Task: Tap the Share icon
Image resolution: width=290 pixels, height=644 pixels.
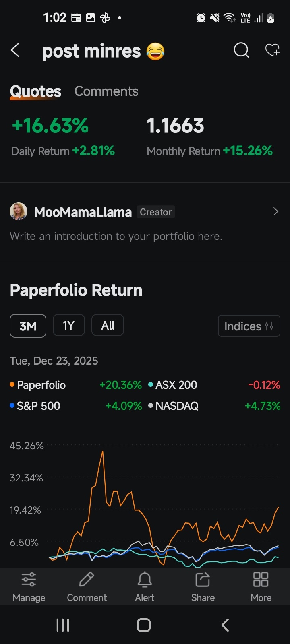Action: point(203,580)
